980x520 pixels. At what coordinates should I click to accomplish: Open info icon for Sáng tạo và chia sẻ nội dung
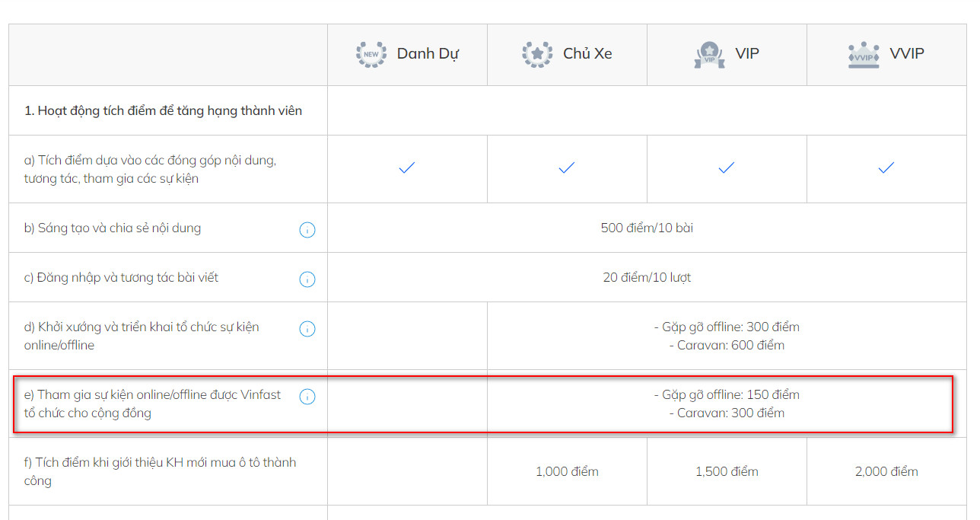tap(307, 230)
